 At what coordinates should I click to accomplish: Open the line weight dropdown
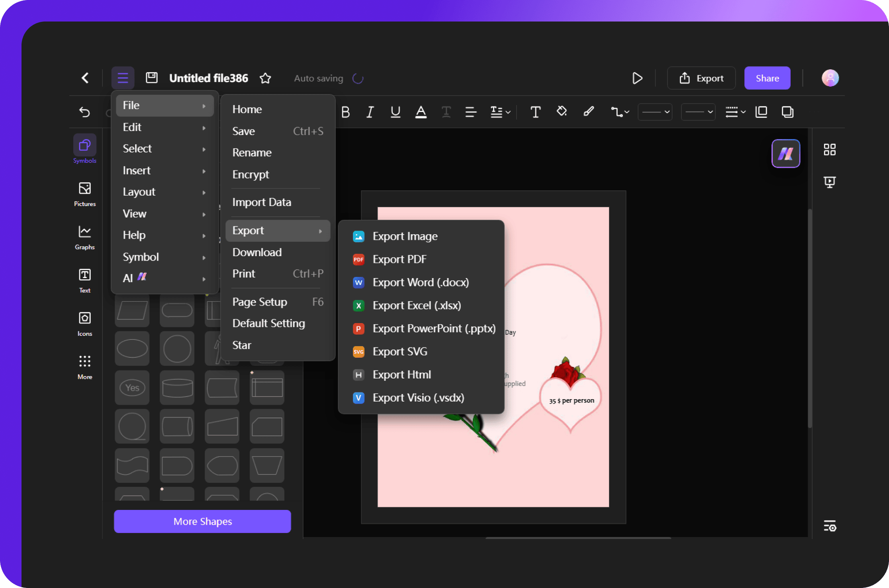coord(735,112)
